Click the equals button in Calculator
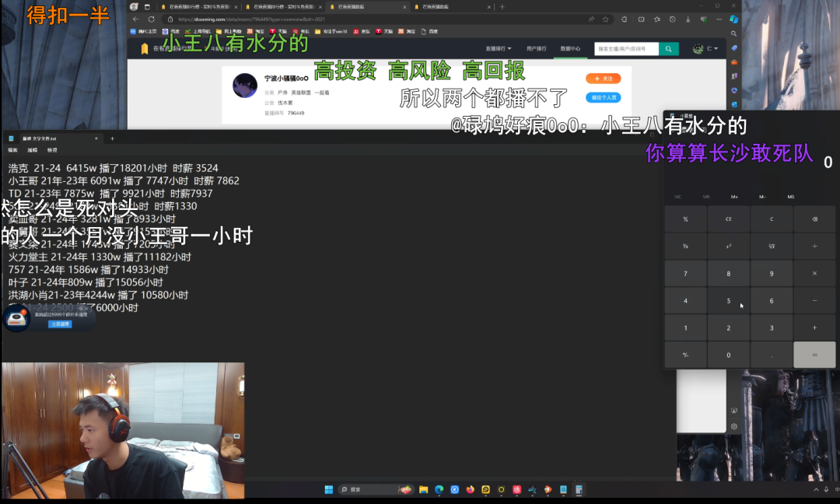Image resolution: width=840 pixels, height=504 pixels. 814,355
